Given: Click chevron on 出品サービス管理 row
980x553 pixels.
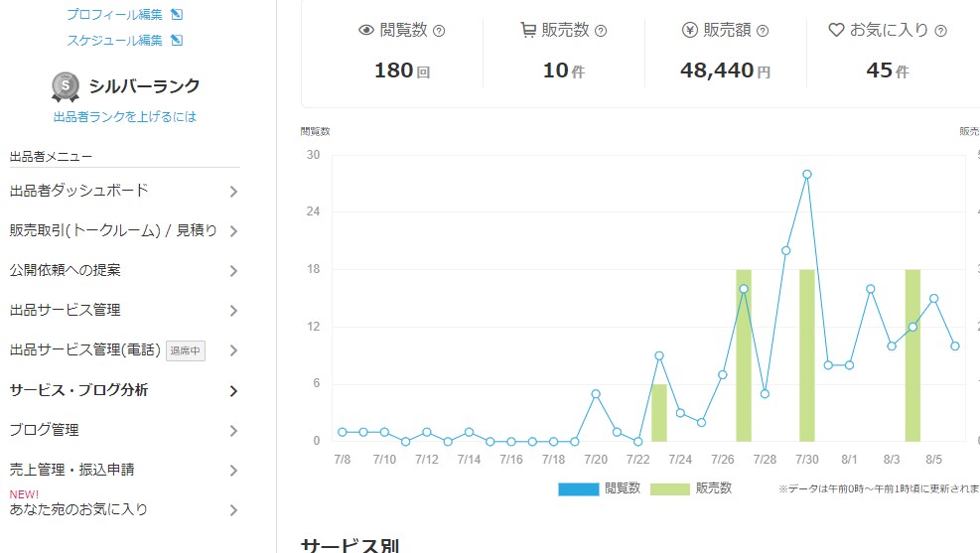Looking at the screenshot, I should coord(233,311).
